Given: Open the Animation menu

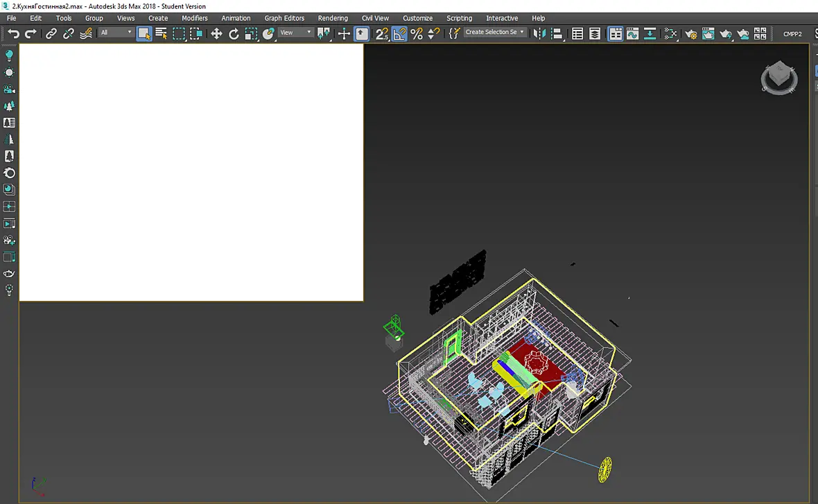Looking at the screenshot, I should pos(236,18).
